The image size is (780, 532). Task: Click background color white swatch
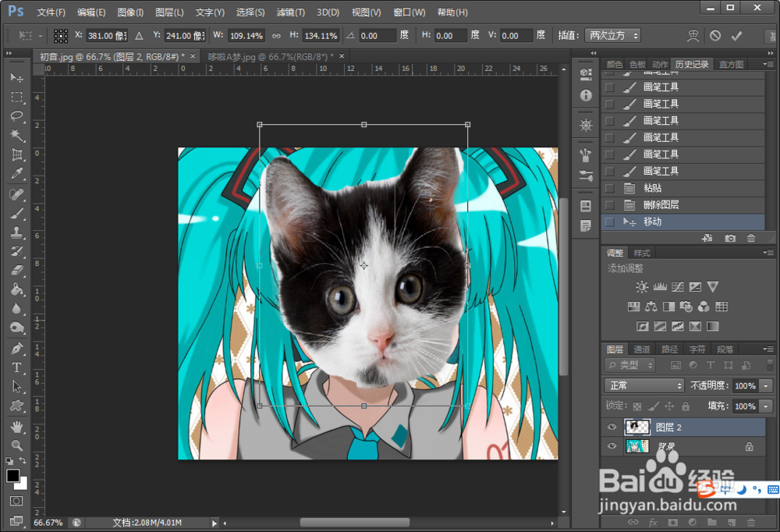pyautogui.click(x=22, y=484)
